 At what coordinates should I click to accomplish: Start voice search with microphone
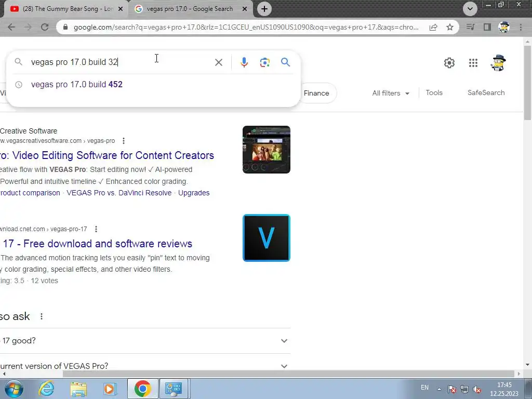point(244,62)
